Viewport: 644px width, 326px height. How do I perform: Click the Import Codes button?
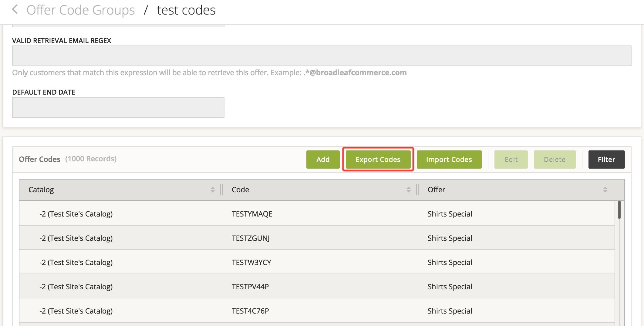(449, 160)
